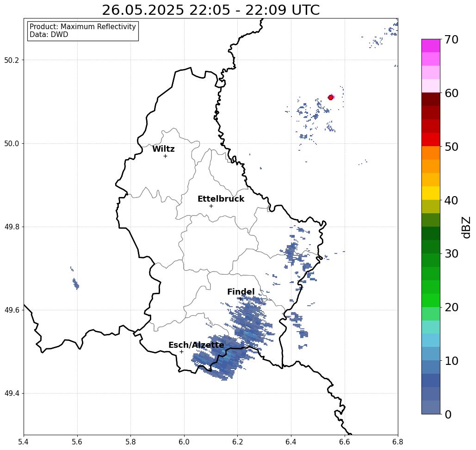Click the dBZ colorbar axis label
The width and height of the screenshot is (476, 450).
466,227
